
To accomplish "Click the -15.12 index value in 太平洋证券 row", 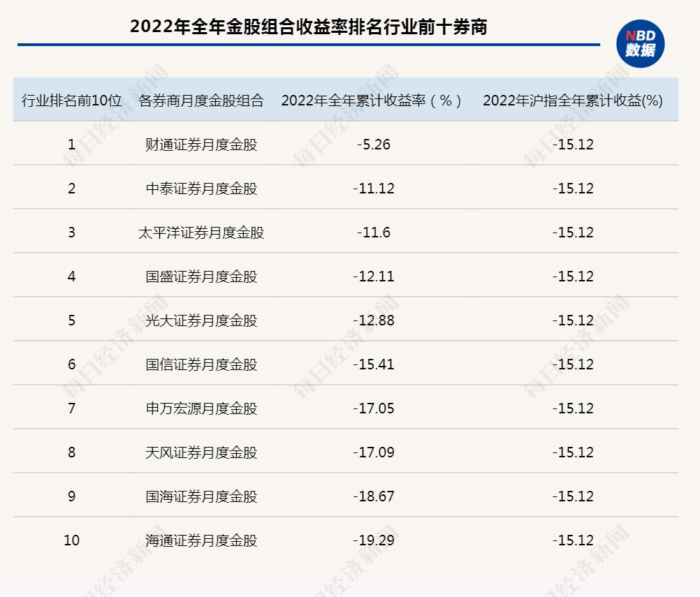I will pos(573,233).
